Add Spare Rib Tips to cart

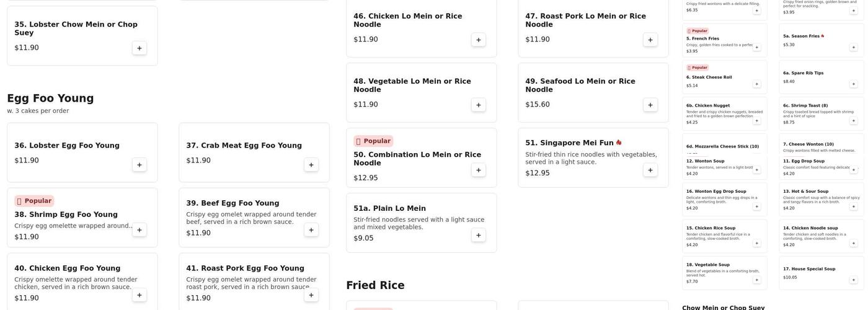[854, 84]
